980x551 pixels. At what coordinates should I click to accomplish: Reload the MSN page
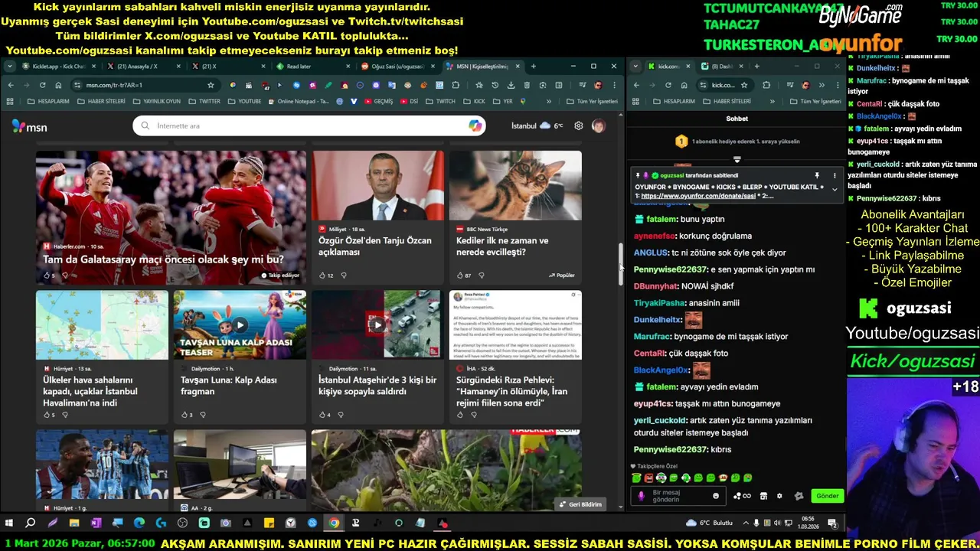coord(43,85)
